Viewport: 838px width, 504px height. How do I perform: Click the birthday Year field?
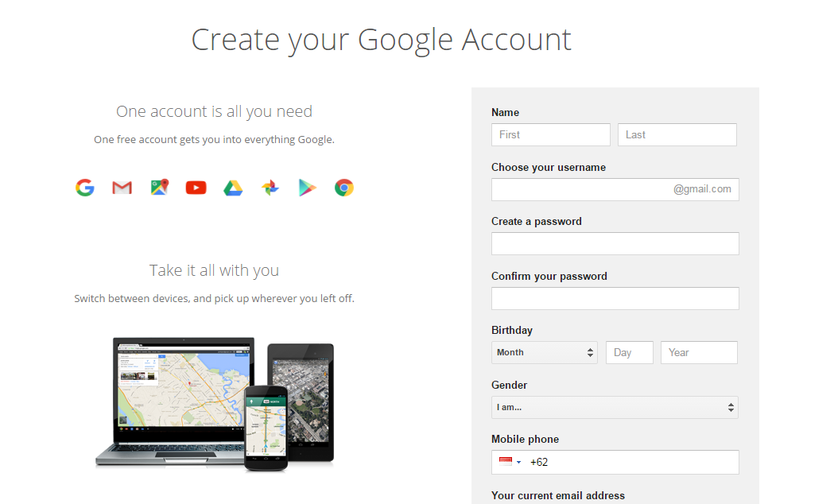coord(699,352)
